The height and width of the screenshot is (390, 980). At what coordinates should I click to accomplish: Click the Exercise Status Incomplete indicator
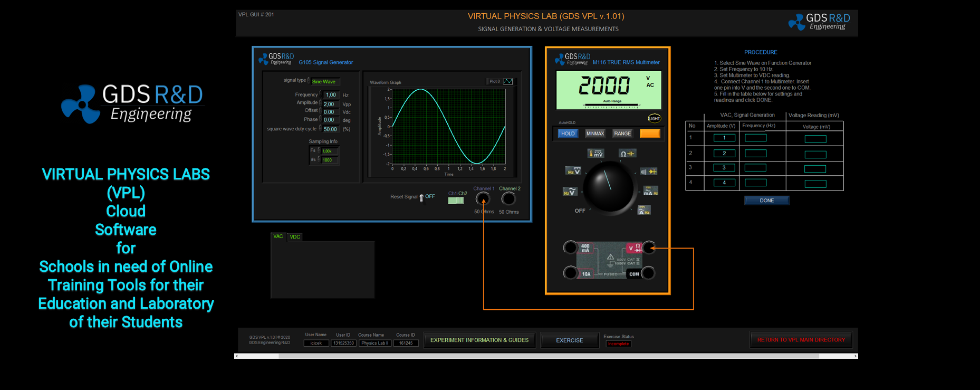tap(618, 344)
